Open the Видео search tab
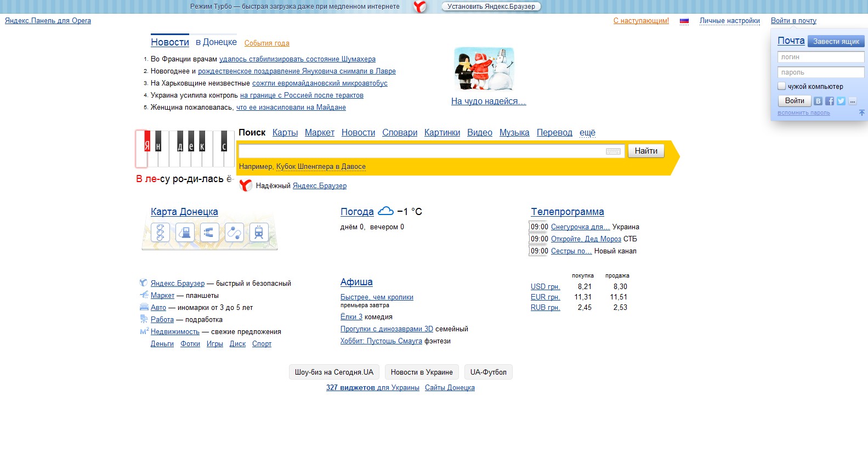 (x=480, y=132)
